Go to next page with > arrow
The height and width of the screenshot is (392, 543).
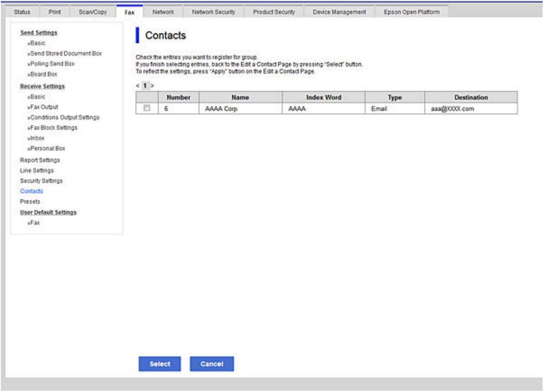tap(152, 86)
